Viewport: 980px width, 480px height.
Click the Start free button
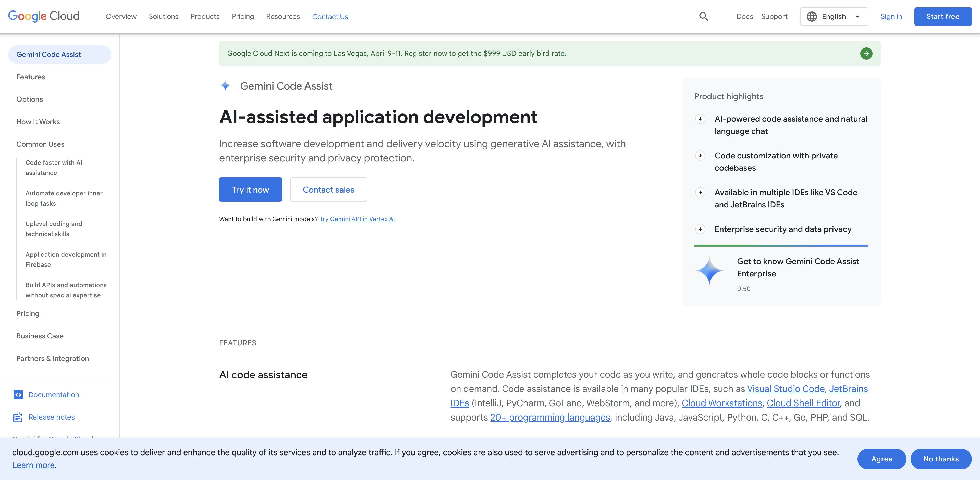(943, 16)
